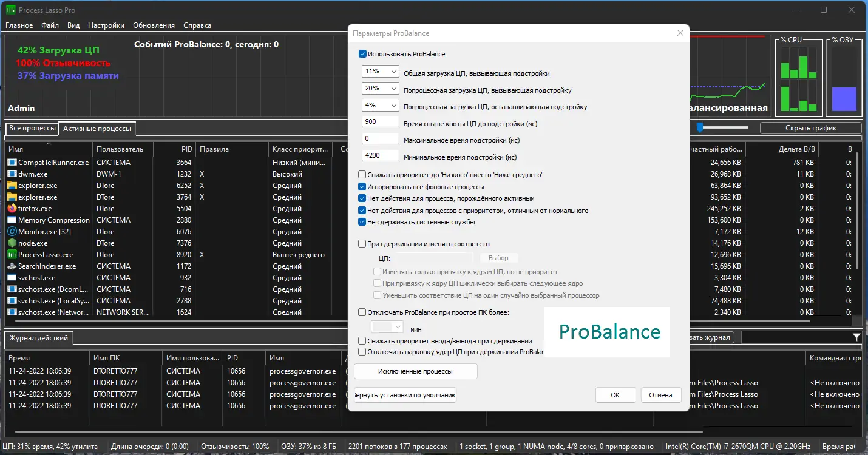Click the explorer.exe icon for PID 6252

point(12,186)
